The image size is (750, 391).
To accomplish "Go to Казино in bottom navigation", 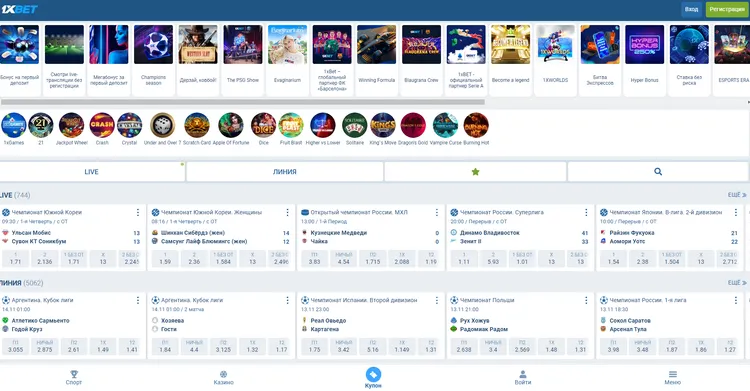I will (x=223, y=378).
